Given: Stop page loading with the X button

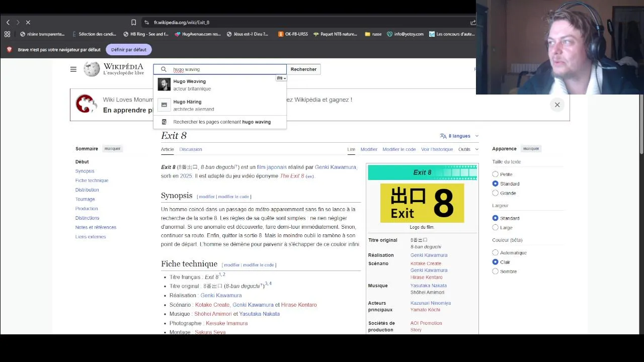Looking at the screenshot, I should pyautogui.click(x=28, y=23).
